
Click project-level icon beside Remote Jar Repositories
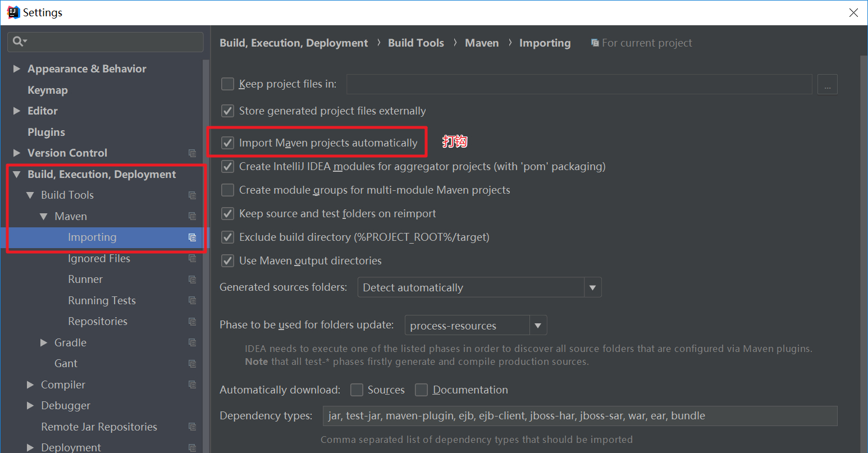[192, 427]
